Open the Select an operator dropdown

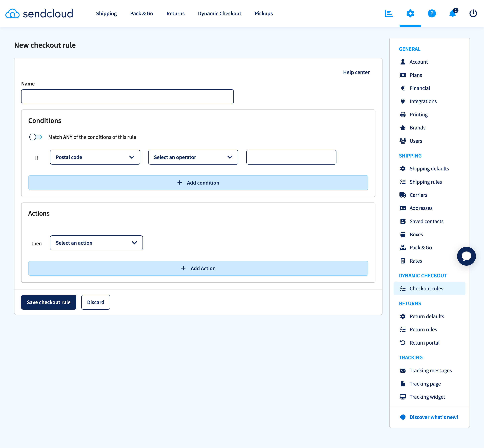(193, 157)
